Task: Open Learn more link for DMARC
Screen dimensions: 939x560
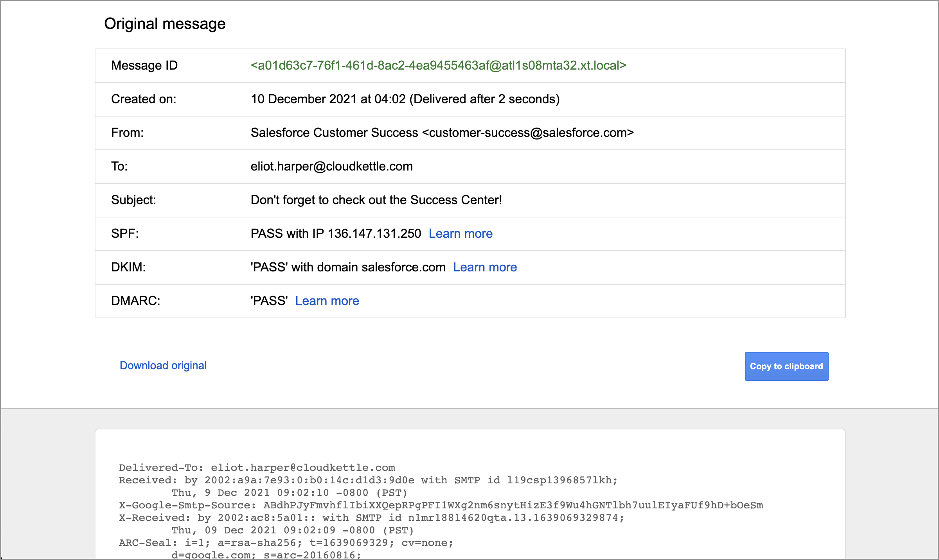Action: tap(327, 301)
